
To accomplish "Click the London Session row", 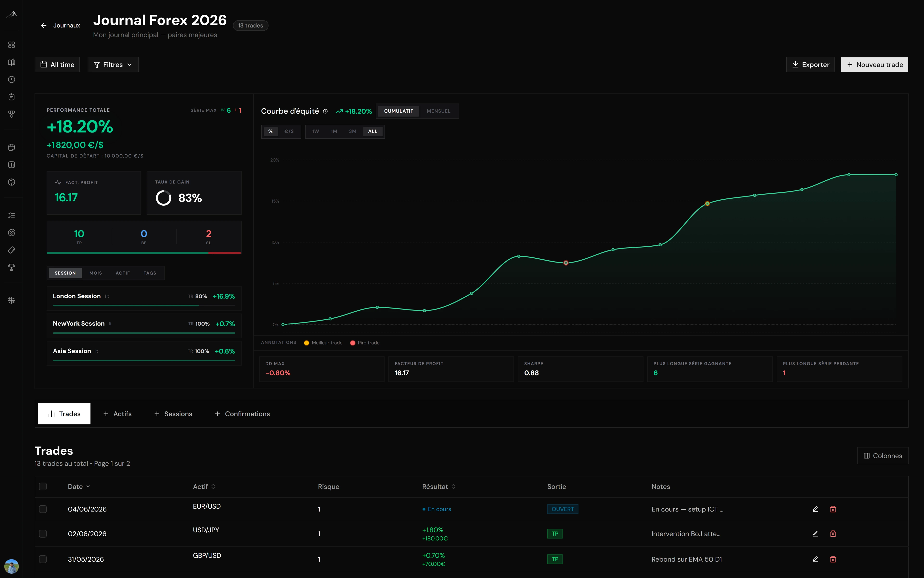I will pos(144,298).
